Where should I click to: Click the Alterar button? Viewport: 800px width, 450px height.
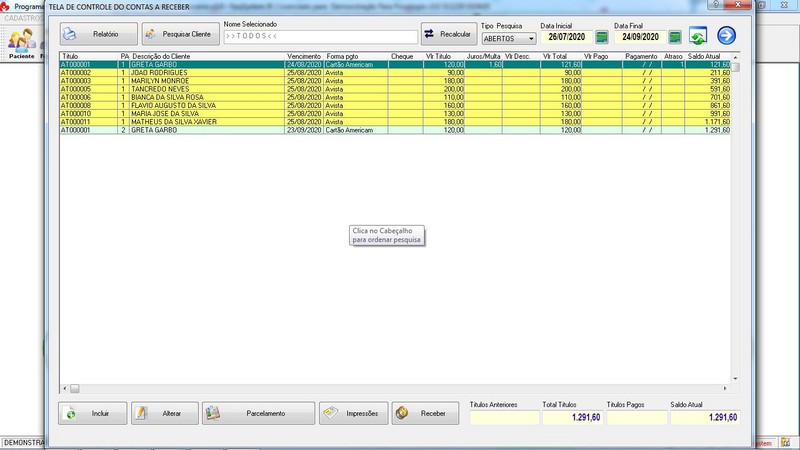coord(164,413)
